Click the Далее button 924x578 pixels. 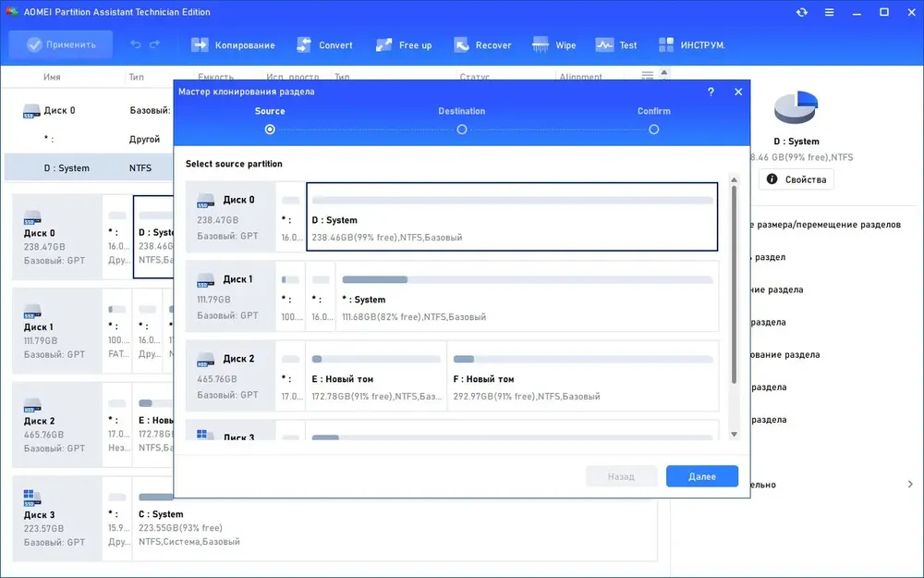[x=702, y=476]
